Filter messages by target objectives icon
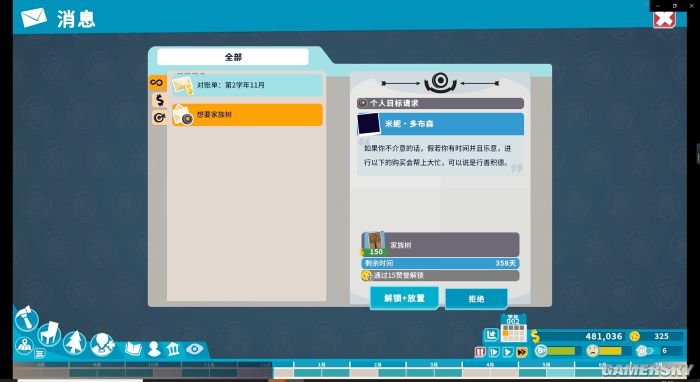700x382 pixels. tap(159, 117)
